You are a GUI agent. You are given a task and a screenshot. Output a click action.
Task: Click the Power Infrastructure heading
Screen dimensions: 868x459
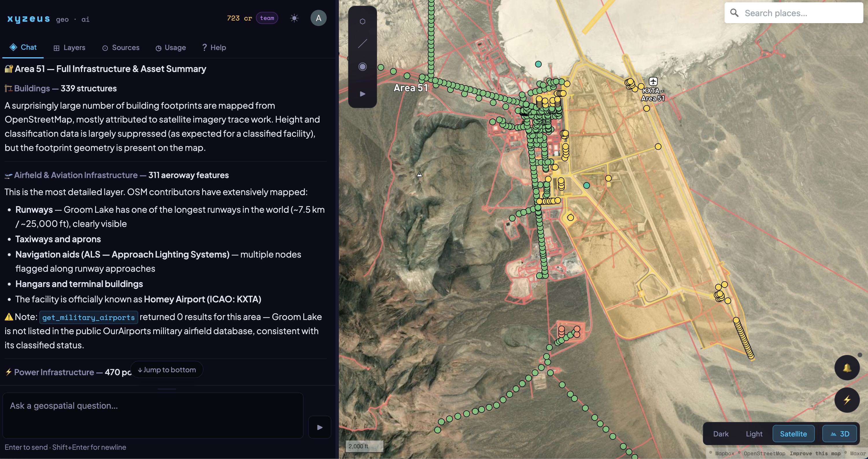(x=68, y=372)
